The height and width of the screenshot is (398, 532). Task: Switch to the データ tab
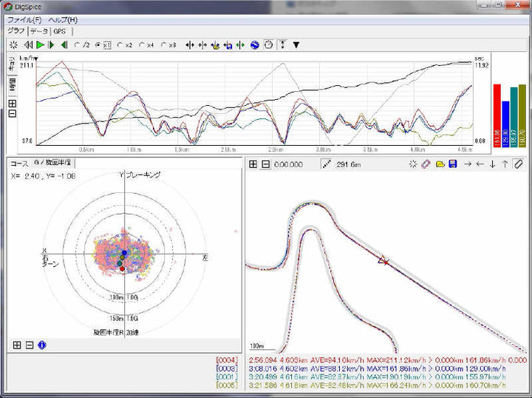39,31
